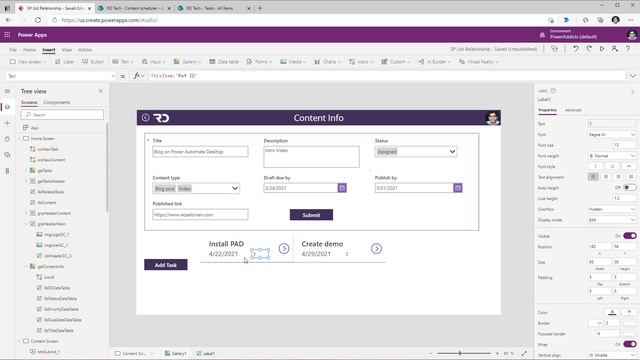Insert a Data table from the ribbon
This screenshot has width=640, height=360.
coord(224,62)
